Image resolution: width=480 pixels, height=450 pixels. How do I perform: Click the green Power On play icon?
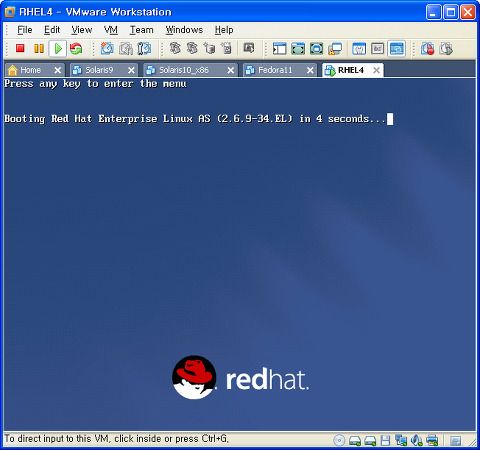coord(58,49)
